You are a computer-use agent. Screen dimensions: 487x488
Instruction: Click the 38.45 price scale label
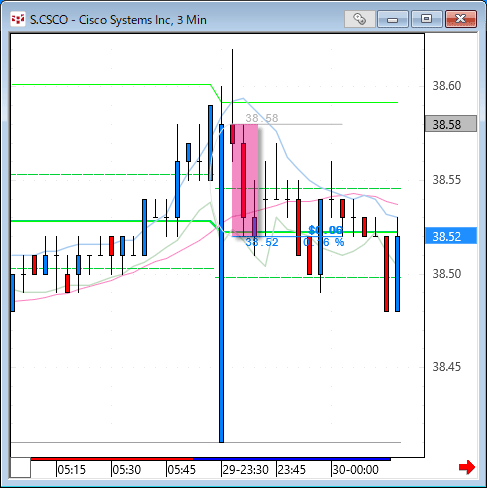pos(447,367)
